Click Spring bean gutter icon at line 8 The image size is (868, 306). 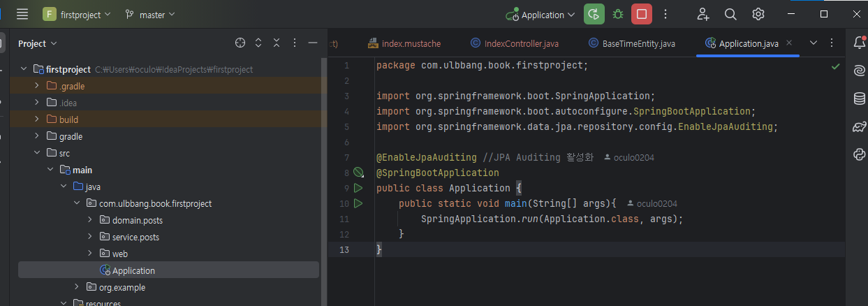pyautogui.click(x=358, y=172)
